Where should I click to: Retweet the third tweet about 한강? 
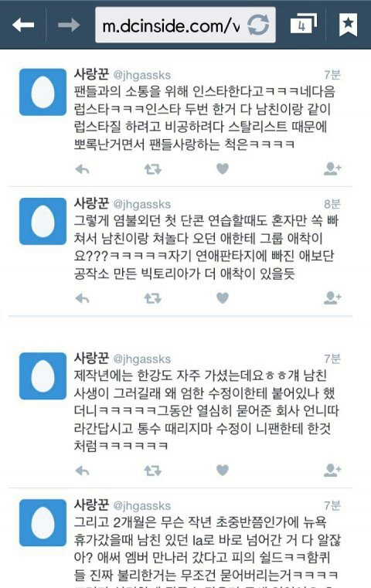click(153, 471)
